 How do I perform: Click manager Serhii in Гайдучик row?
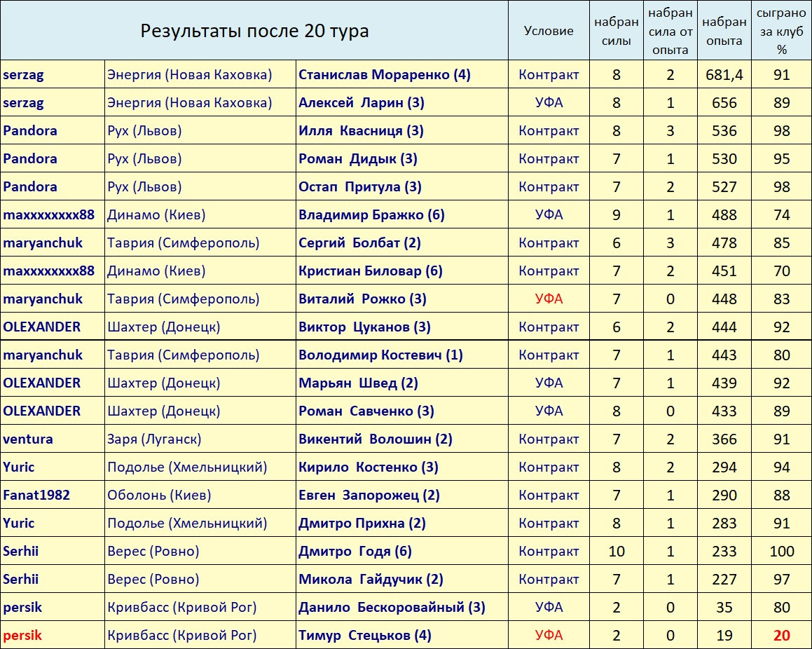21,578
